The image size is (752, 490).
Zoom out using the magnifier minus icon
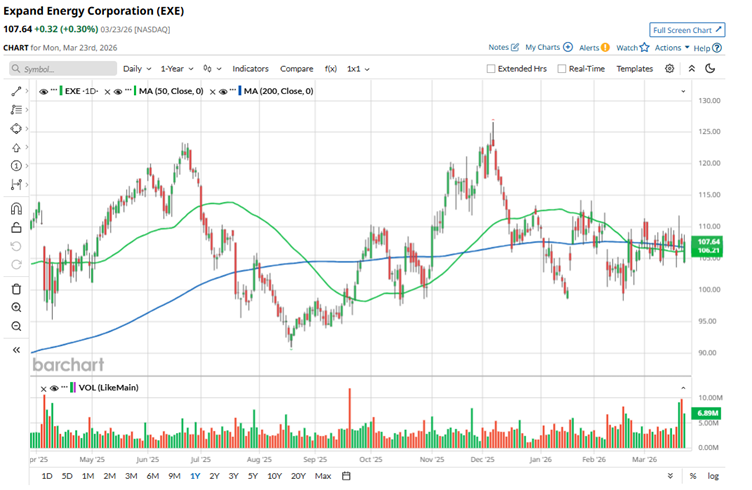point(16,327)
